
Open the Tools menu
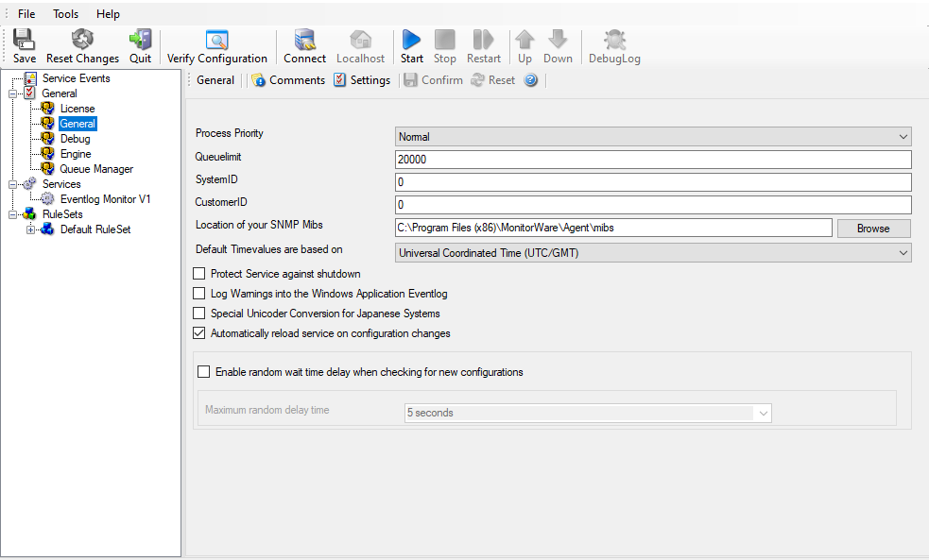point(66,14)
